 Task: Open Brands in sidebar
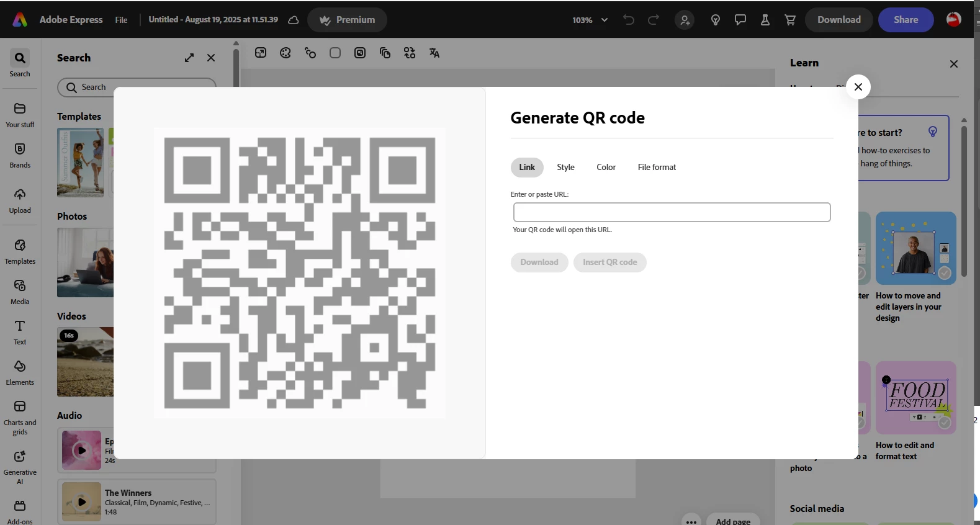20,155
